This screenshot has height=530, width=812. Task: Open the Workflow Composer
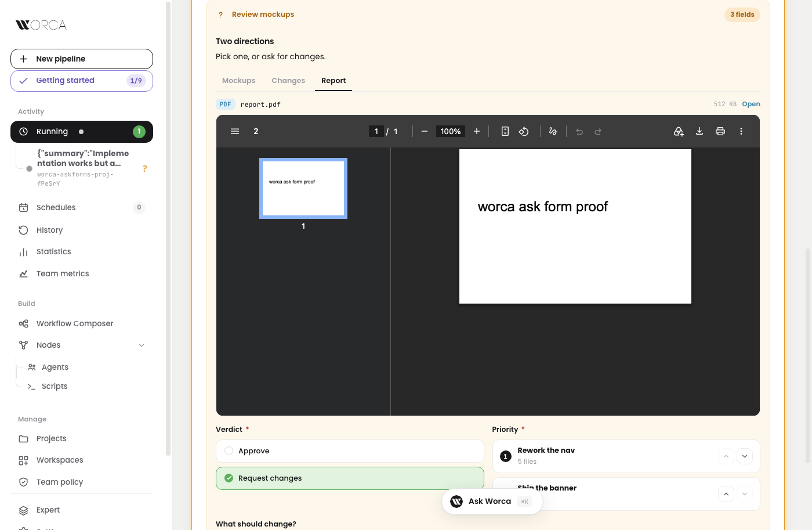click(82, 323)
